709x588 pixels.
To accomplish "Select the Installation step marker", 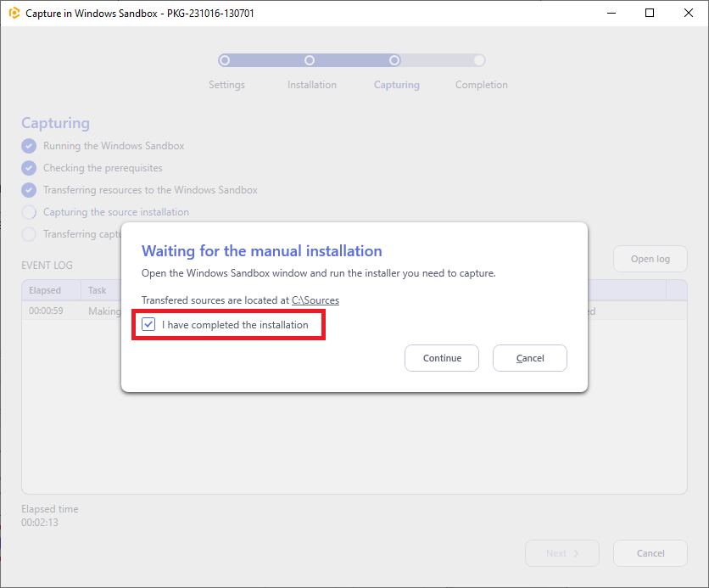I will (310, 60).
